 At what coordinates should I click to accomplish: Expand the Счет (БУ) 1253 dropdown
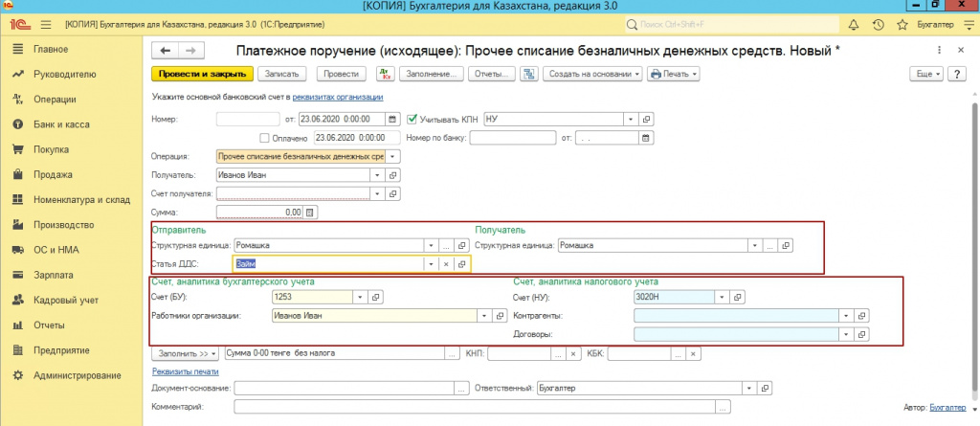click(x=361, y=297)
